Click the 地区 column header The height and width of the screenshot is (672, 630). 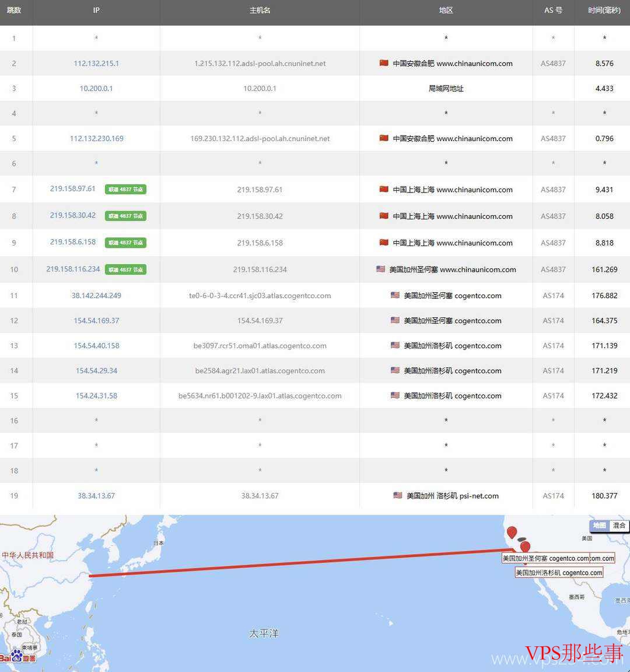[446, 10]
